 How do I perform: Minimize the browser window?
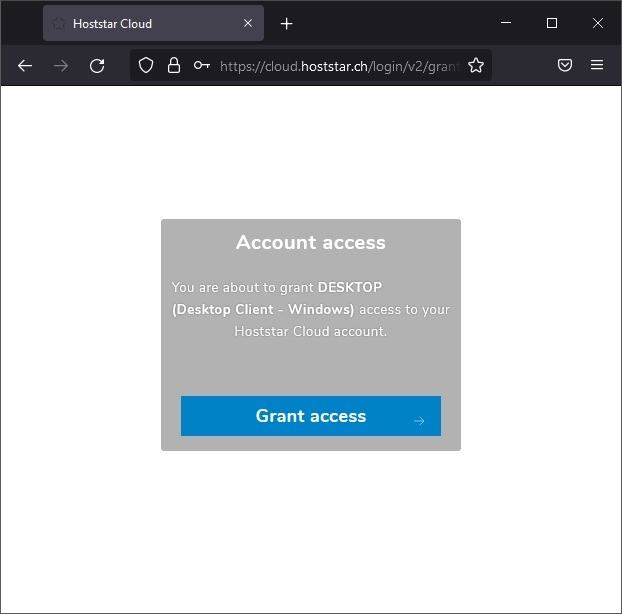point(506,23)
